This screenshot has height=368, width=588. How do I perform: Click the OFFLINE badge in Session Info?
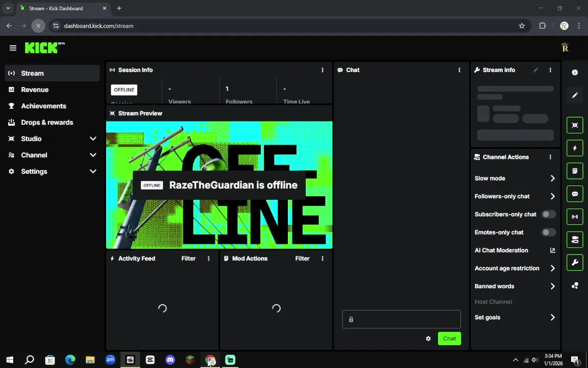[x=124, y=90]
